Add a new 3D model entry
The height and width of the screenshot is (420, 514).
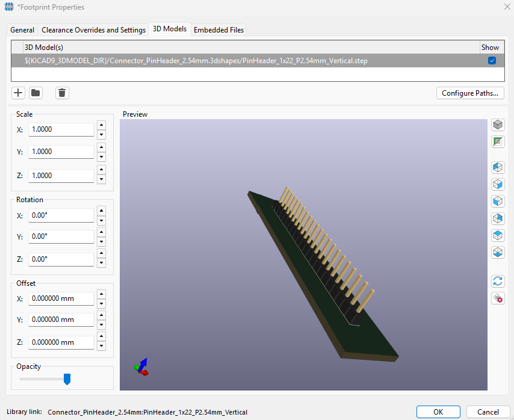point(18,93)
